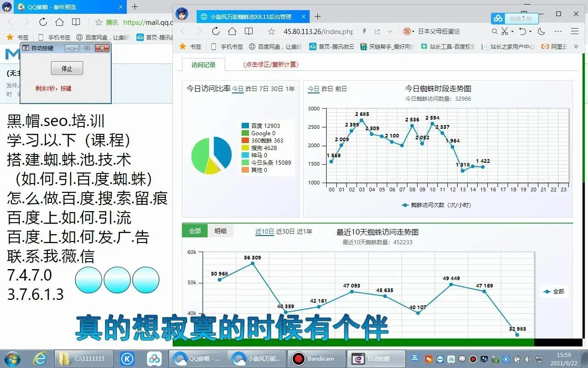Open 百度网盘 bookmark in front browser
Viewport: 588px width, 368px height.
276,46
